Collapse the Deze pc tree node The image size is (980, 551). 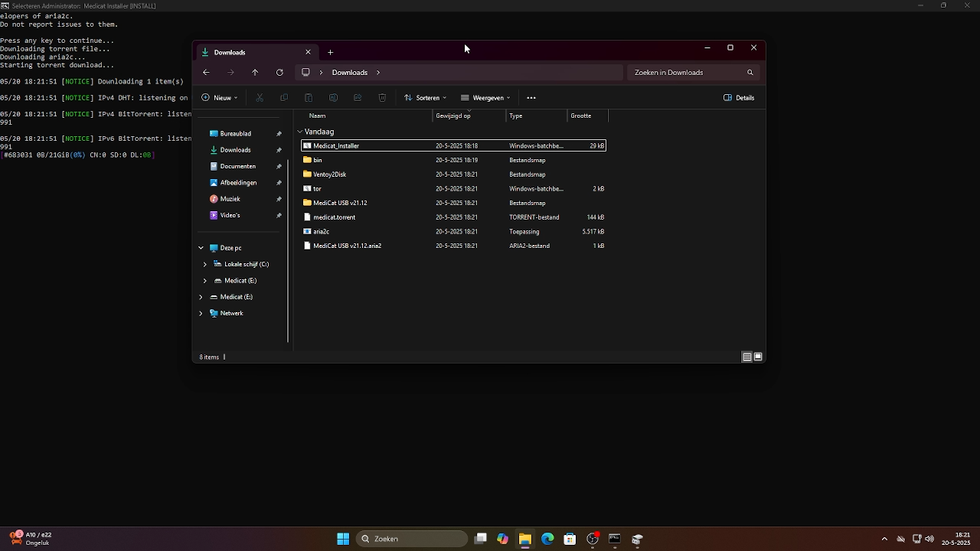[201, 248]
